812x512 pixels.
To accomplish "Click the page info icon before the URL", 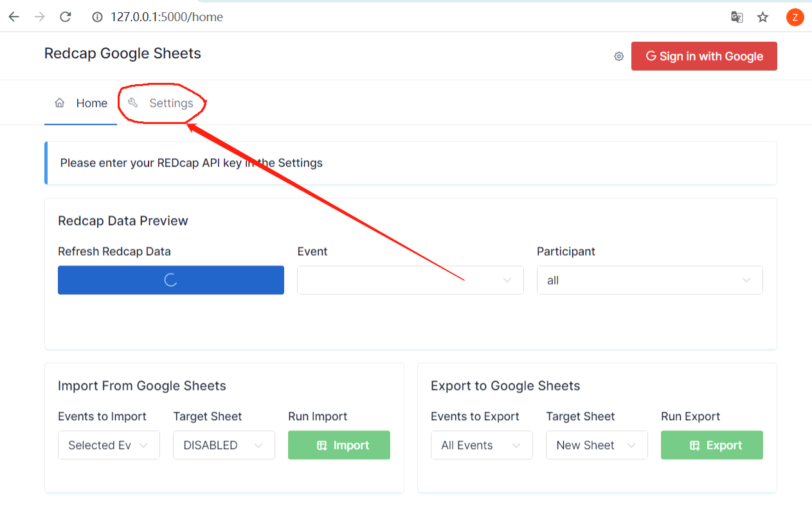I will click(96, 17).
